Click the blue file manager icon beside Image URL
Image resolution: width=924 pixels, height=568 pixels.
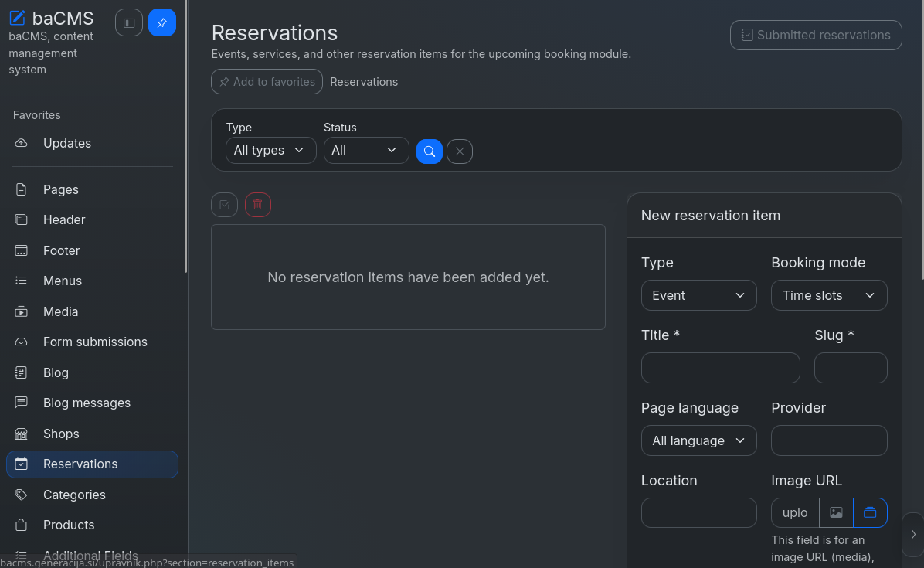tap(870, 512)
